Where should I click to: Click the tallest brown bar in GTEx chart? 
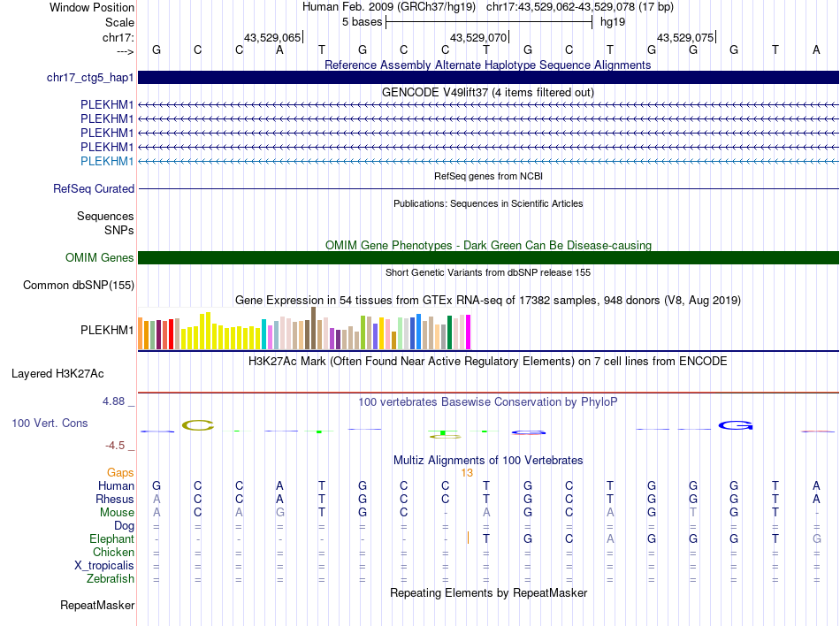[314, 328]
